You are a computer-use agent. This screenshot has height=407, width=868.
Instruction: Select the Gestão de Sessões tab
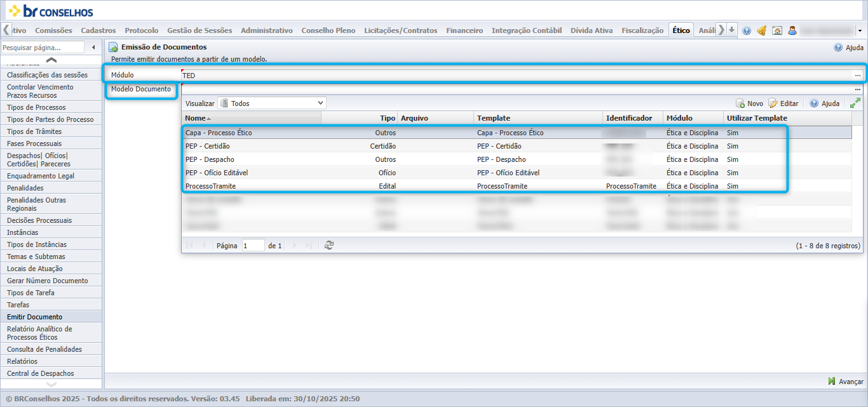coord(200,30)
